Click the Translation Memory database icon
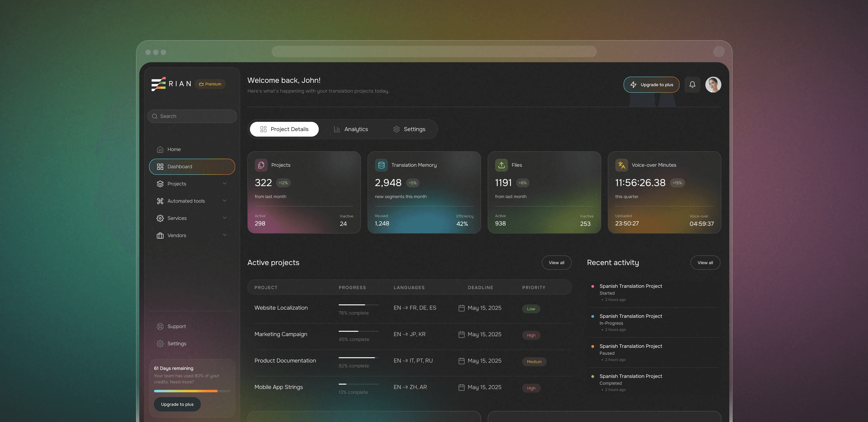The height and width of the screenshot is (422, 868). point(381,165)
